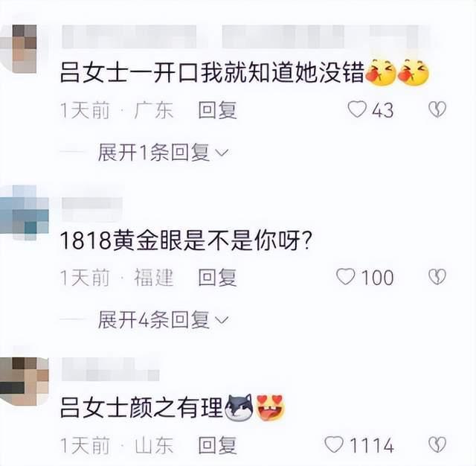Like the comment with 43 likes
Screen dimensions: 476x466
[x=357, y=109]
